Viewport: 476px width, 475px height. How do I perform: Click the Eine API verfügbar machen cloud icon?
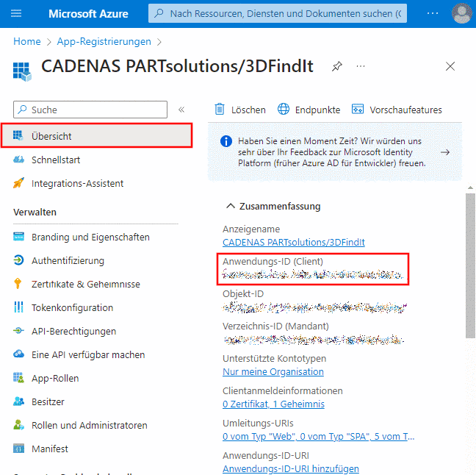click(x=18, y=354)
